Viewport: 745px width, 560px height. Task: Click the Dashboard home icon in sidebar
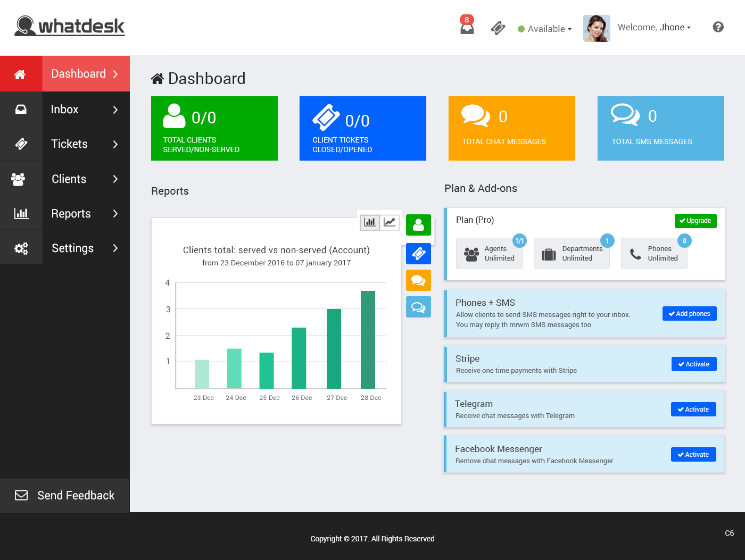pyautogui.click(x=20, y=74)
